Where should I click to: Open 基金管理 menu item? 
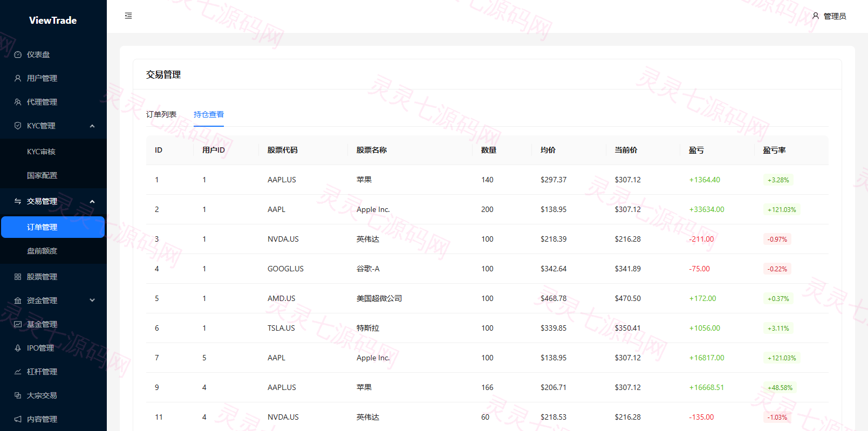[x=53, y=324]
